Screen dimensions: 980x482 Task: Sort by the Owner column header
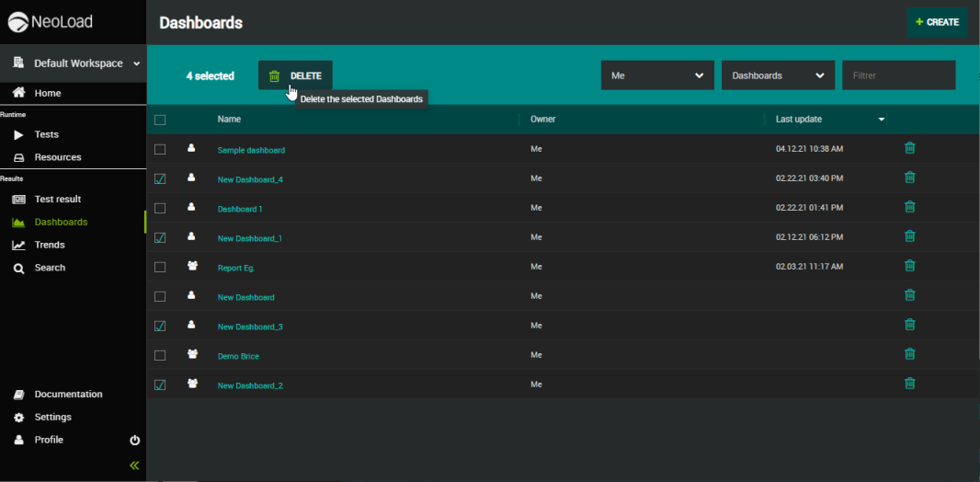pyautogui.click(x=543, y=119)
